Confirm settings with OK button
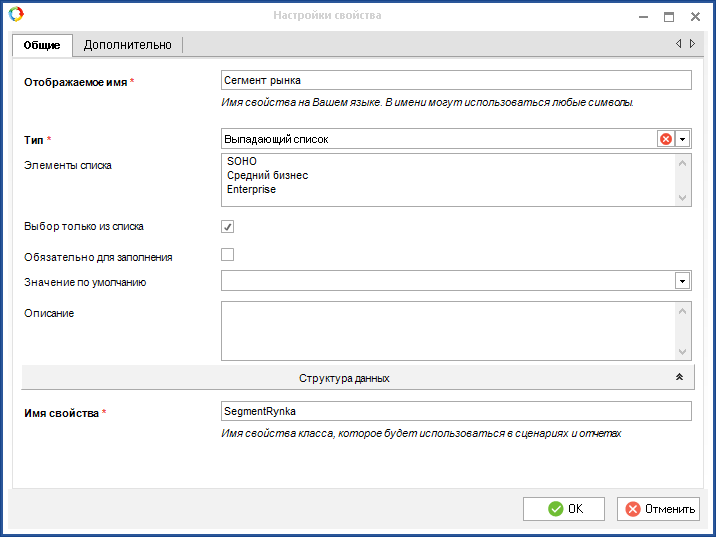 point(564,509)
